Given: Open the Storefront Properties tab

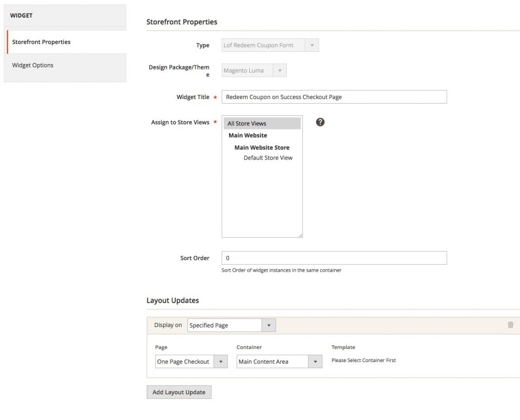Looking at the screenshot, I should click(x=67, y=42).
